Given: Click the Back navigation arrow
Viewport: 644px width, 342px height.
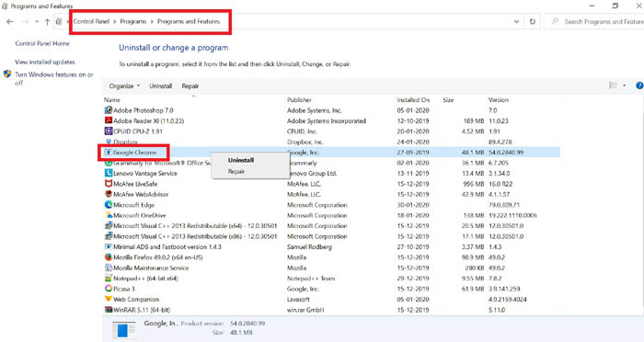Looking at the screenshot, I should pos(10,22).
